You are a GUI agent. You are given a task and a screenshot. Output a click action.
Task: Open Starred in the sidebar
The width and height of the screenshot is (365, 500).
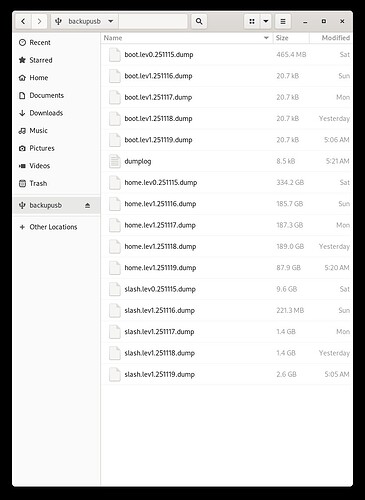pos(56,60)
